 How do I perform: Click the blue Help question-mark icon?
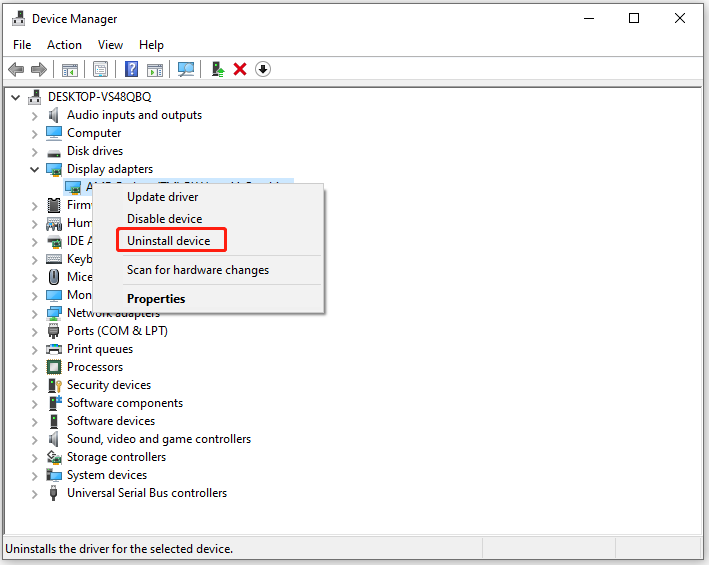pos(132,69)
